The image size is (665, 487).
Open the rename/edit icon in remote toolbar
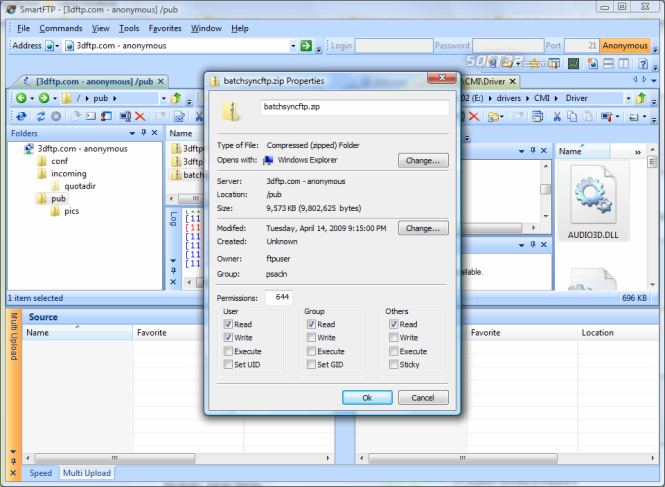(x=179, y=116)
